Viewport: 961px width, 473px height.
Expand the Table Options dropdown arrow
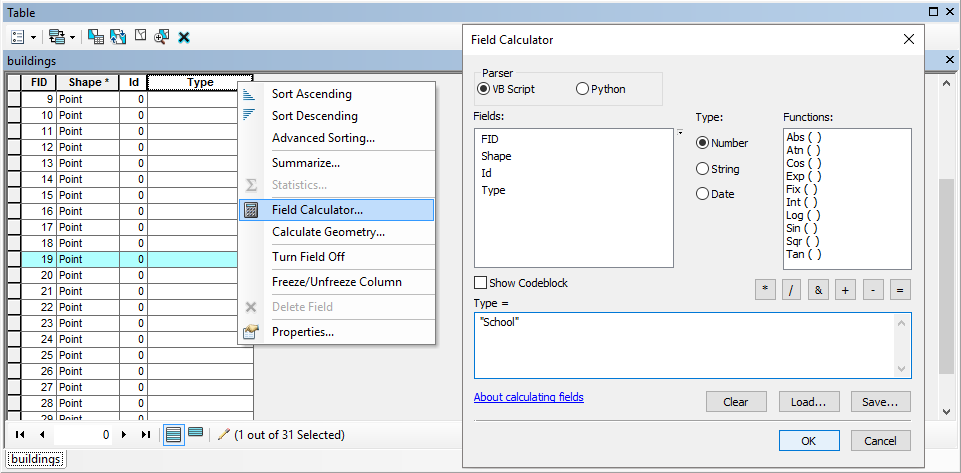point(33,37)
